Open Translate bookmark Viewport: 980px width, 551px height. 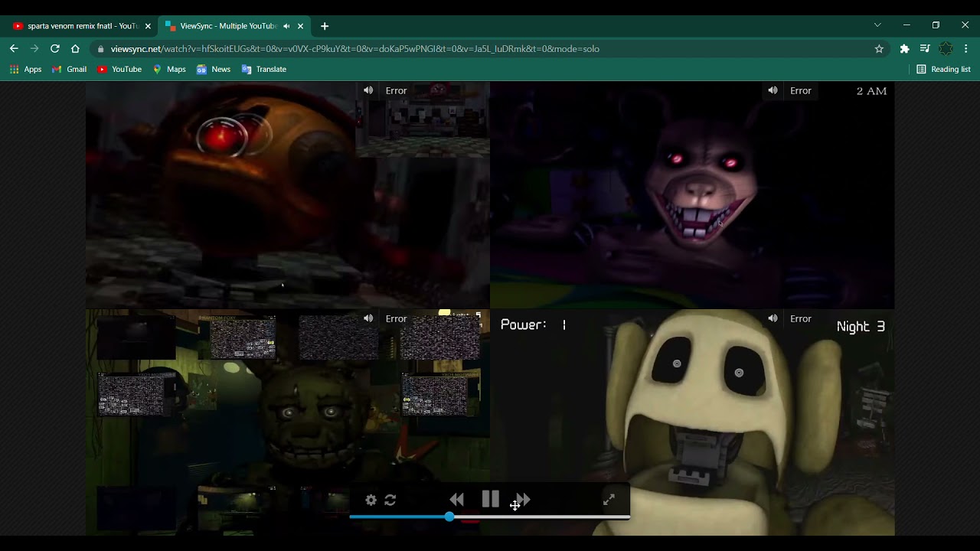point(264,69)
